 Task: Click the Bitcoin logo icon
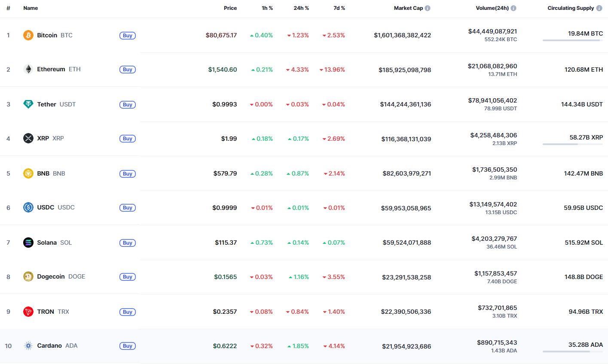(28, 35)
